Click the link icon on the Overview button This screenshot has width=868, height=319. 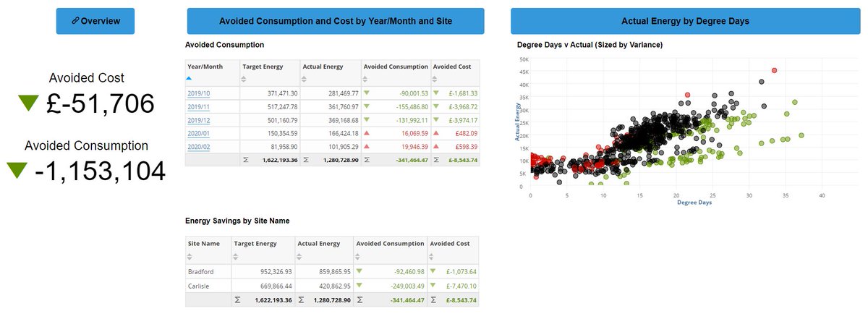[76, 21]
